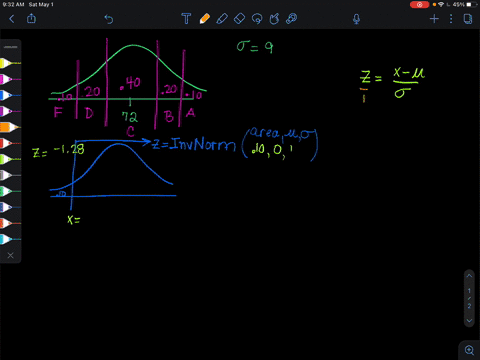Go to next page with down chevron
Image resolution: width=480 pixels, height=360 pixels.
(x=469, y=321)
